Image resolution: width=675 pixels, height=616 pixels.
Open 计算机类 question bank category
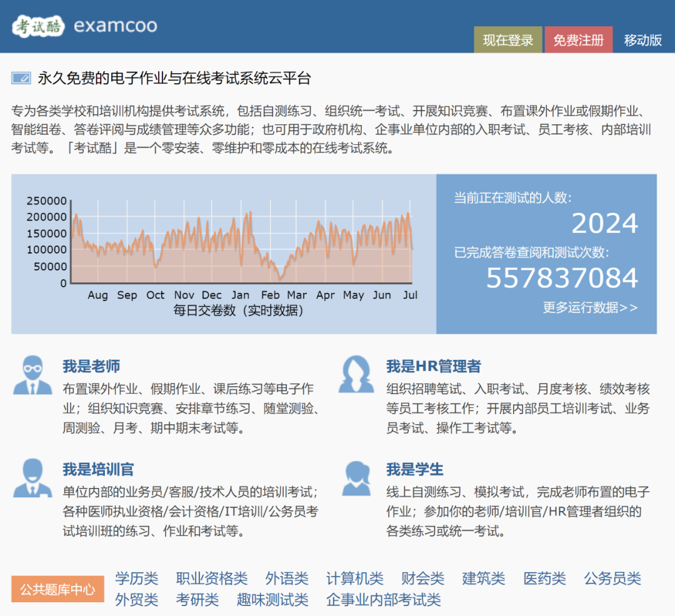pyautogui.click(x=354, y=579)
